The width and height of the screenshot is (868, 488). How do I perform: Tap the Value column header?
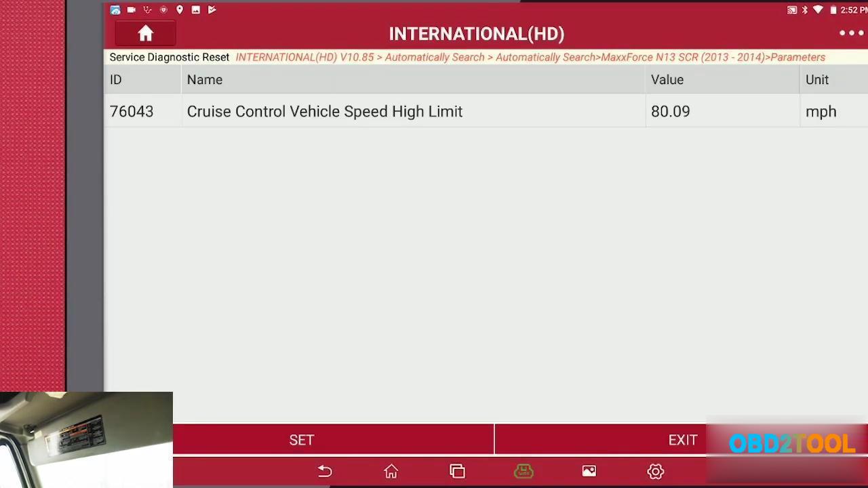667,80
